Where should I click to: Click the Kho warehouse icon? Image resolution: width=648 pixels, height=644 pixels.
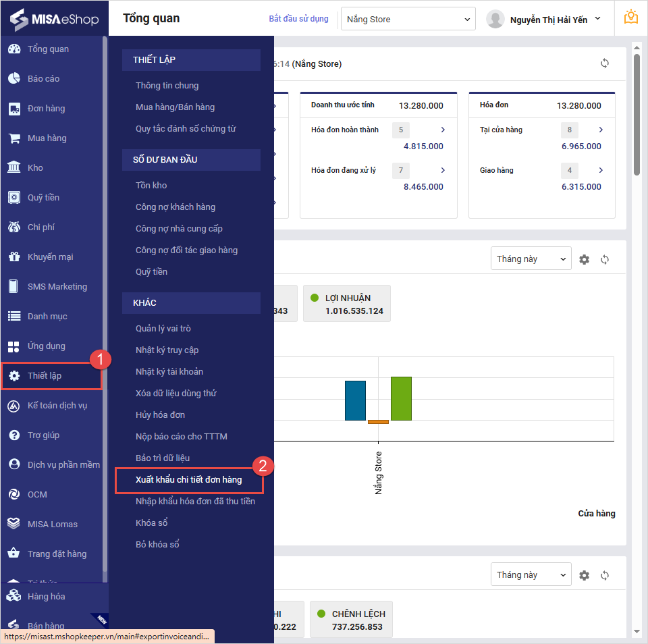(13, 168)
